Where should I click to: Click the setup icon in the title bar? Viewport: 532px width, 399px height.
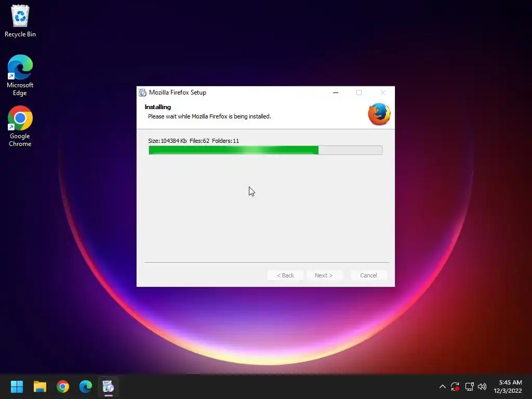pos(142,92)
